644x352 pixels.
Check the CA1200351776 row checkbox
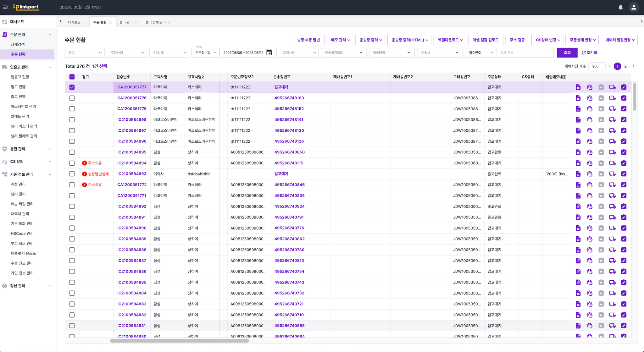[72, 98]
